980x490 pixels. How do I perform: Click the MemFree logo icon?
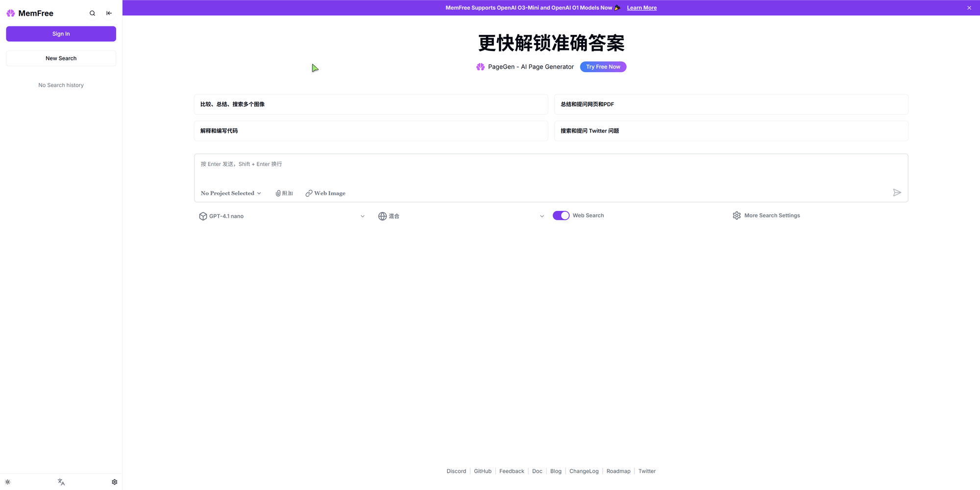[11, 13]
